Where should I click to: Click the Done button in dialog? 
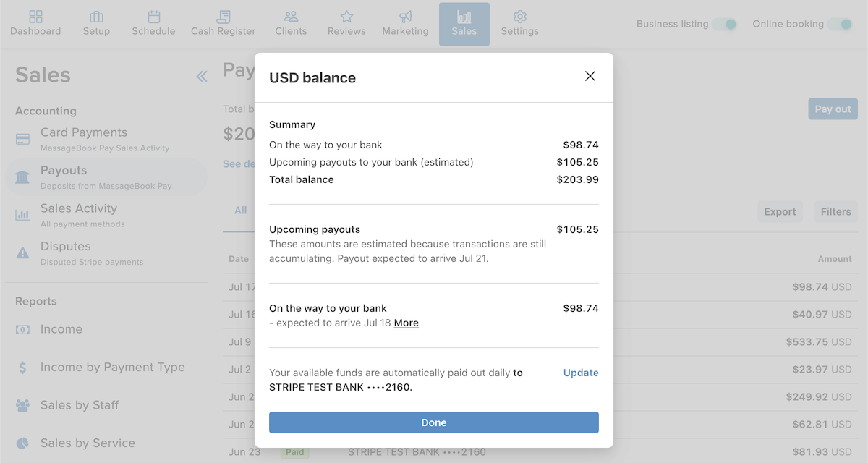click(x=434, y=422)
